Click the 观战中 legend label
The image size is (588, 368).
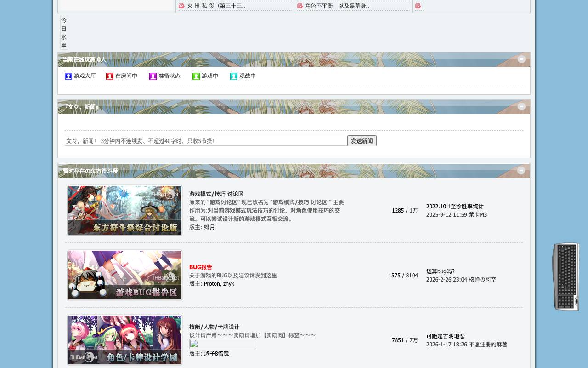point(248,76)
